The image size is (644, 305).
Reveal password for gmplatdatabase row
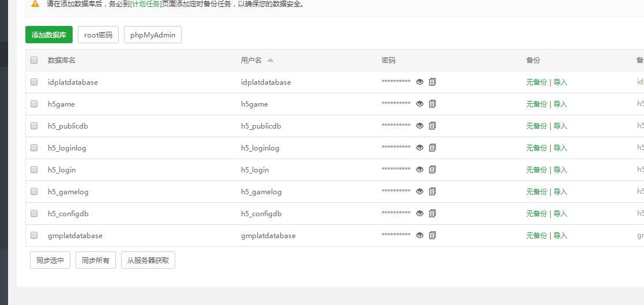pyautogui.click(x=419, y=235)
